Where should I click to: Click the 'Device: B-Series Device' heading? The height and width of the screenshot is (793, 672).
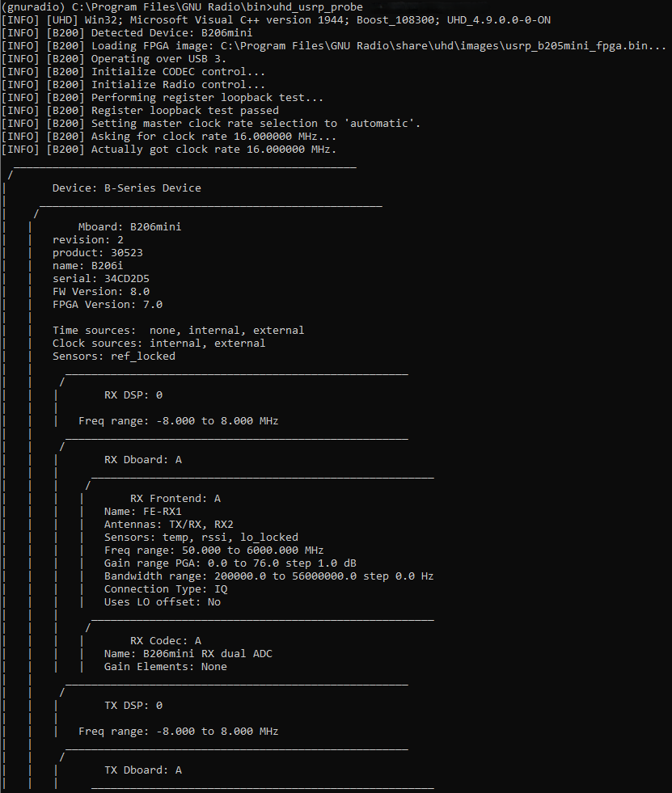[x=126, y=188]
